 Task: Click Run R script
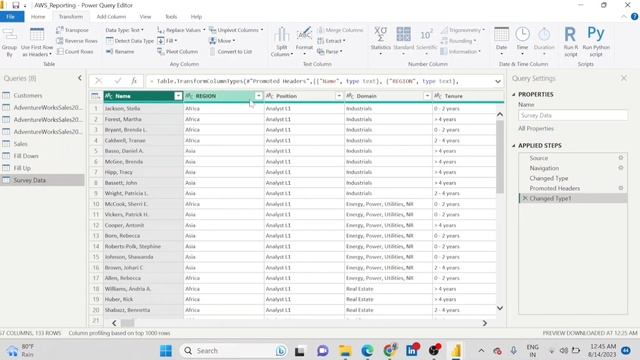(x=570, y=42)
